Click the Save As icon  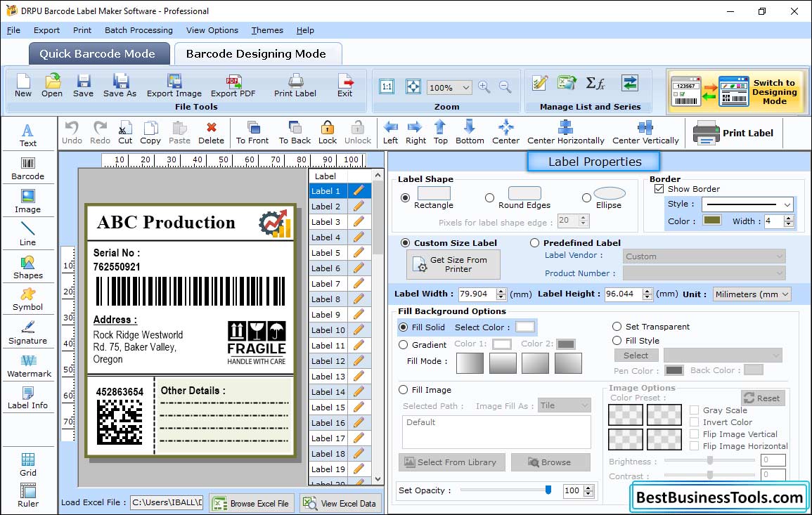pyautogui.click(x=120, y=86)
